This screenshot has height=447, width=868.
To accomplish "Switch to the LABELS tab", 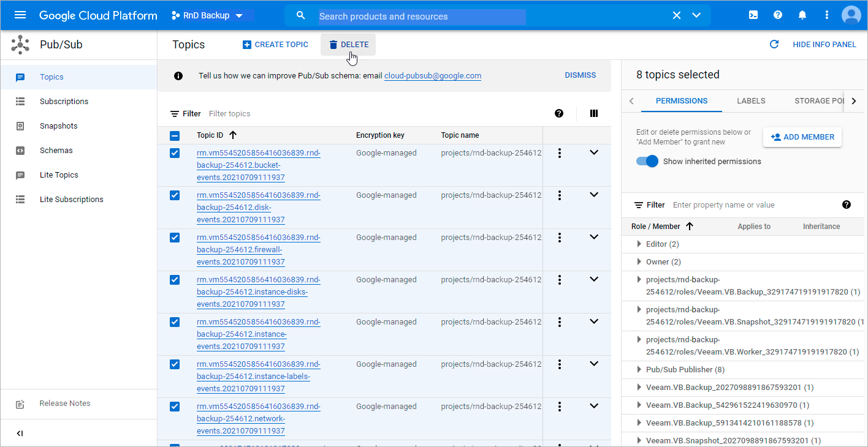I will (751, 101).
